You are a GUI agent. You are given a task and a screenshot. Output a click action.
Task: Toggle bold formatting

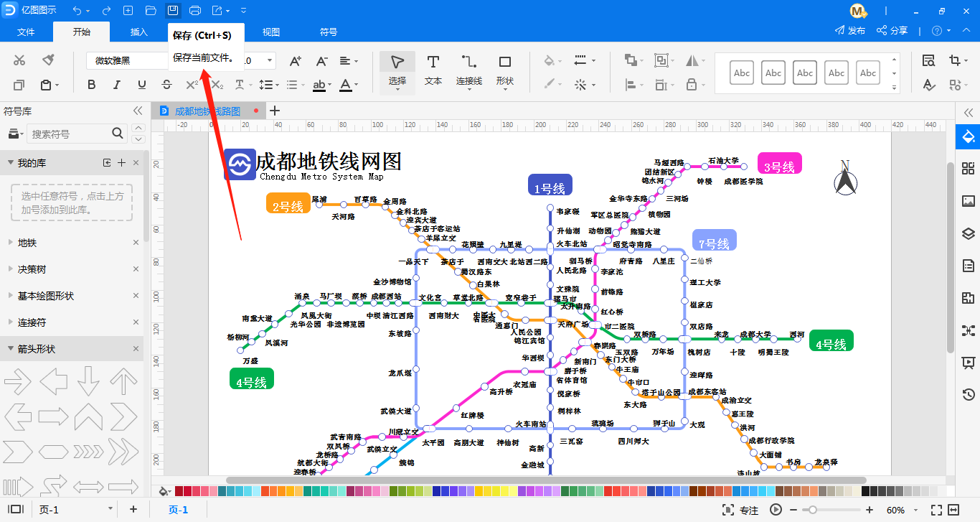point(91,85)
